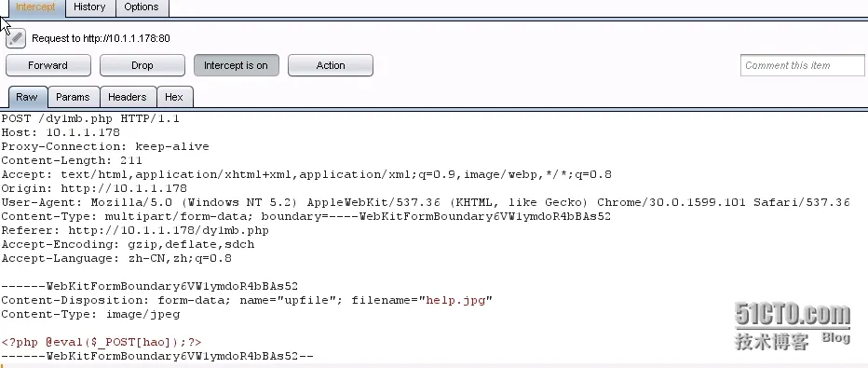The height and width of the screenshot is (368, 868).
Task: Open the Action menu button
Action: [x=331, y=65]
